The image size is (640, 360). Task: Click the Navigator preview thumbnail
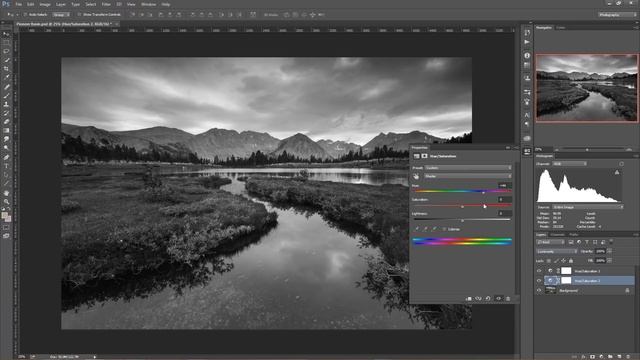[587, 88]
